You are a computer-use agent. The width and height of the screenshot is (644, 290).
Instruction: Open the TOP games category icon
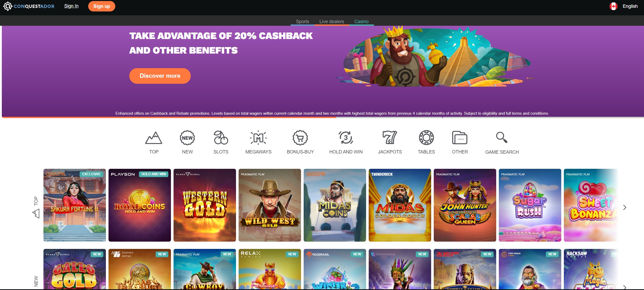154,138
